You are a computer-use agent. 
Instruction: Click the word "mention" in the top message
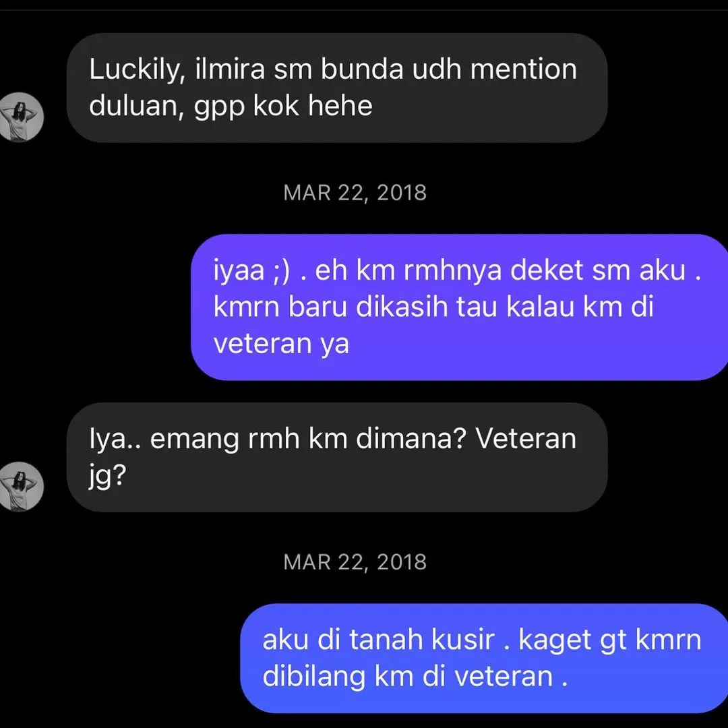pyautogui.click(x=523, y=69)
